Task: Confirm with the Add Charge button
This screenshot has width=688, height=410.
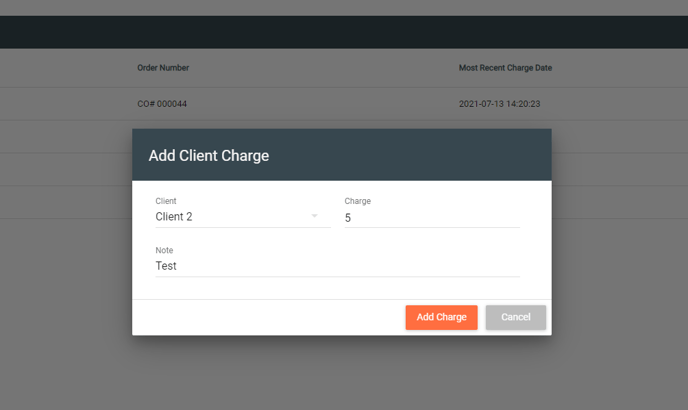Action: tap(441, 317)
